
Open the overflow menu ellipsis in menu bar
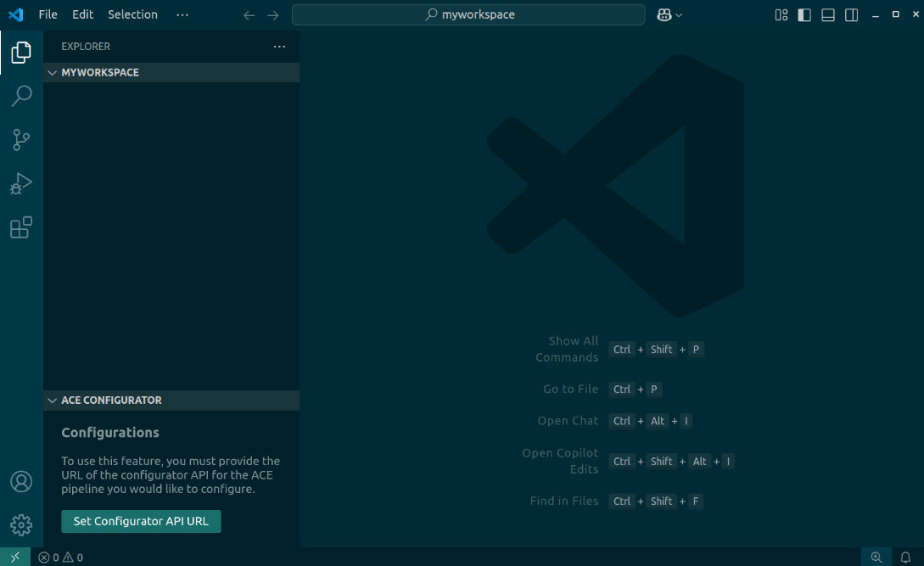point(182,14)
